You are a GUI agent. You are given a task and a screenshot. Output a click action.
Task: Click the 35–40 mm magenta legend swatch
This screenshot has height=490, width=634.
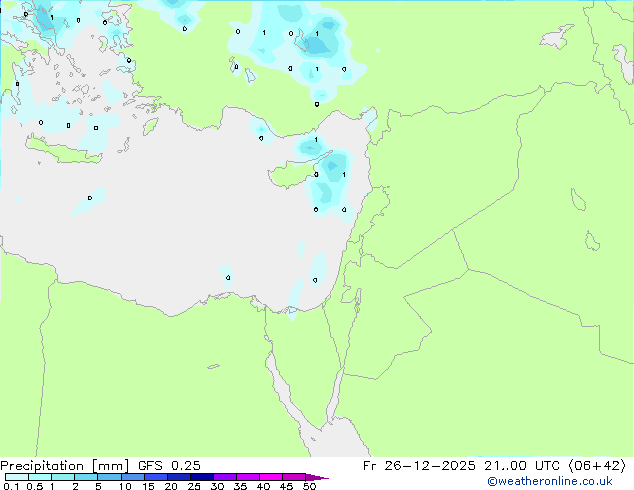pos(248,477)
